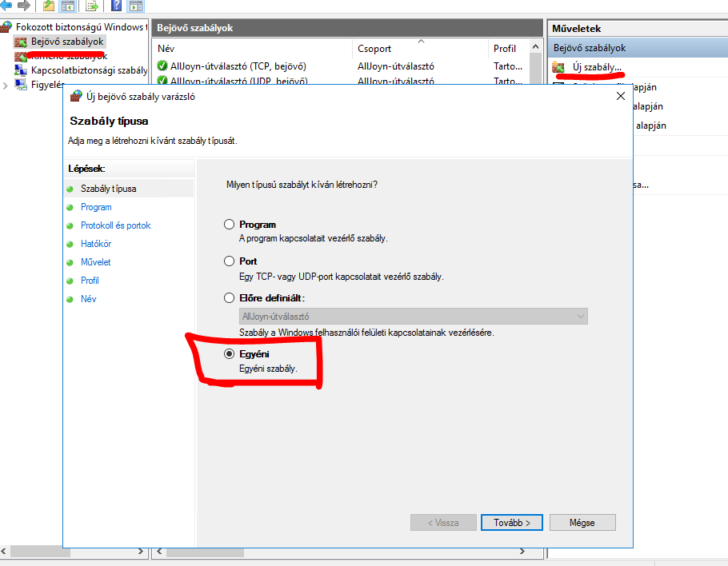
Task: Select the Előre definiált radio button
Action: coord(230,298)
